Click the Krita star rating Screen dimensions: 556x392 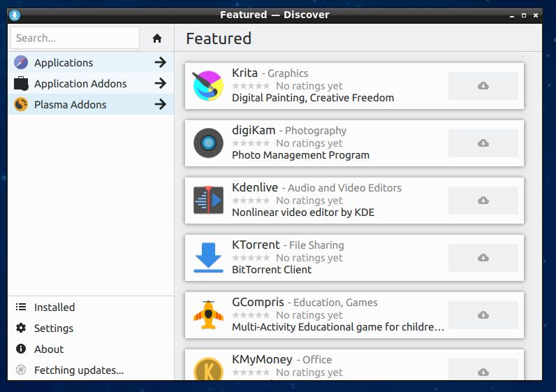coord(251,86)
